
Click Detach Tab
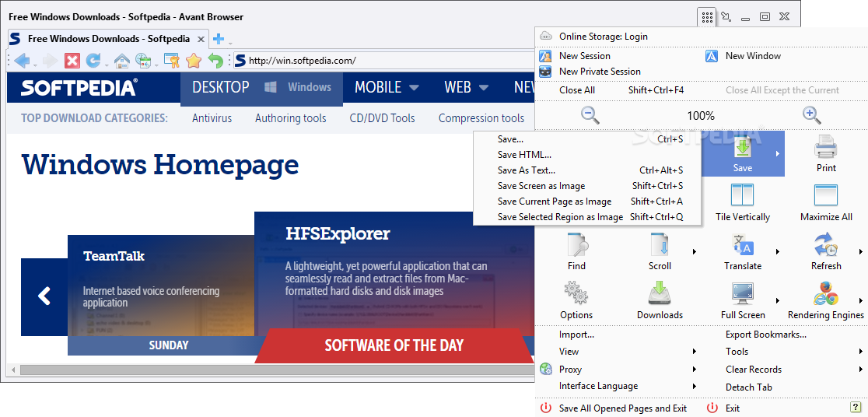click(749, 387)
